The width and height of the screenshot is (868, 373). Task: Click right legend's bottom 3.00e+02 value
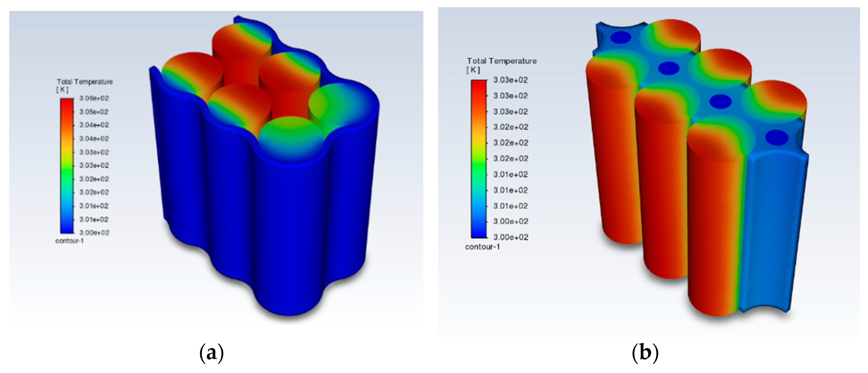click(x=510, y=237)
